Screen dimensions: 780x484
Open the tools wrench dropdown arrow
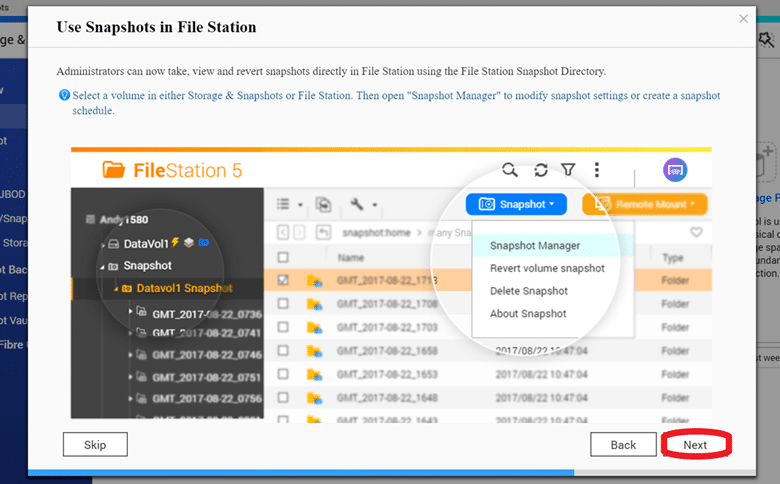(x=375, y=204)
